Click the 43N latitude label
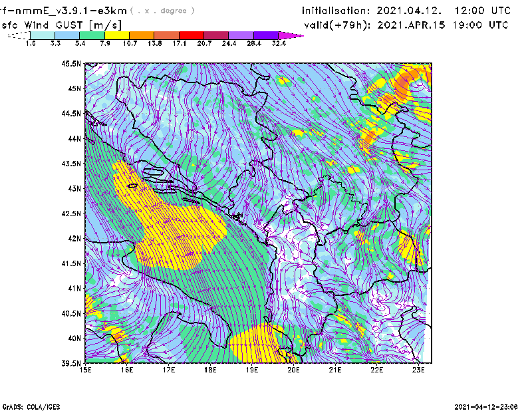 click(x=74, y=188)
